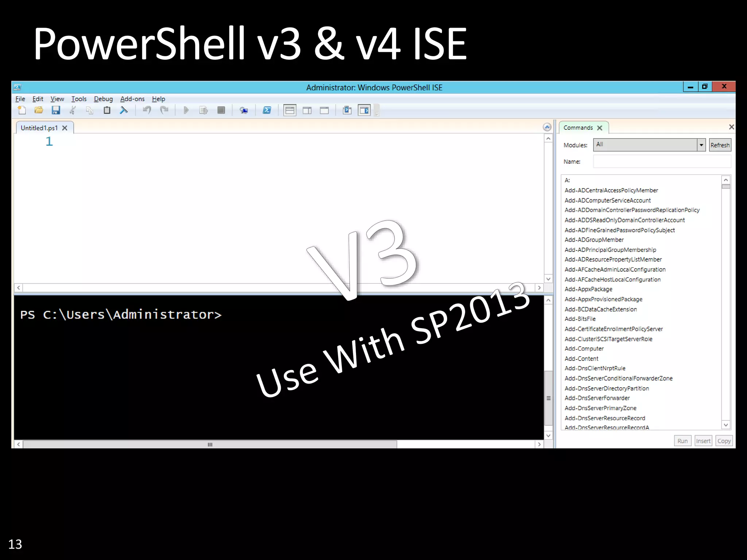
Task: Click the Show Command Window icon
Action: (347, 110)
